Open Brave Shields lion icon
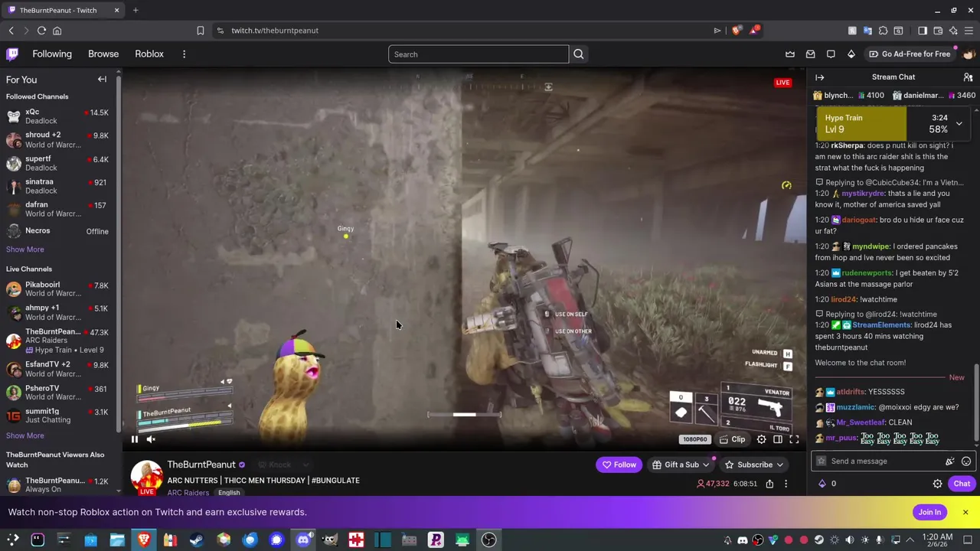This screenshot has height=551, width=980. 737,31
